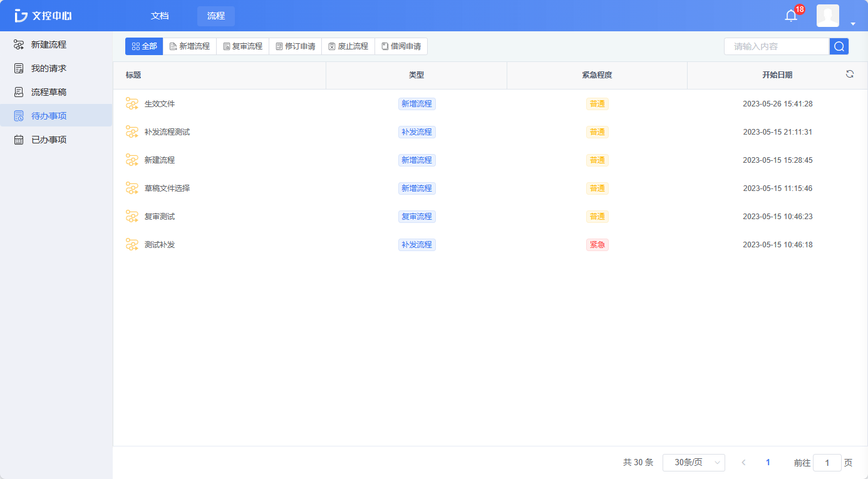
Task: Click the red 紧急 tag on 测试补发
Action: click(597, 244)
